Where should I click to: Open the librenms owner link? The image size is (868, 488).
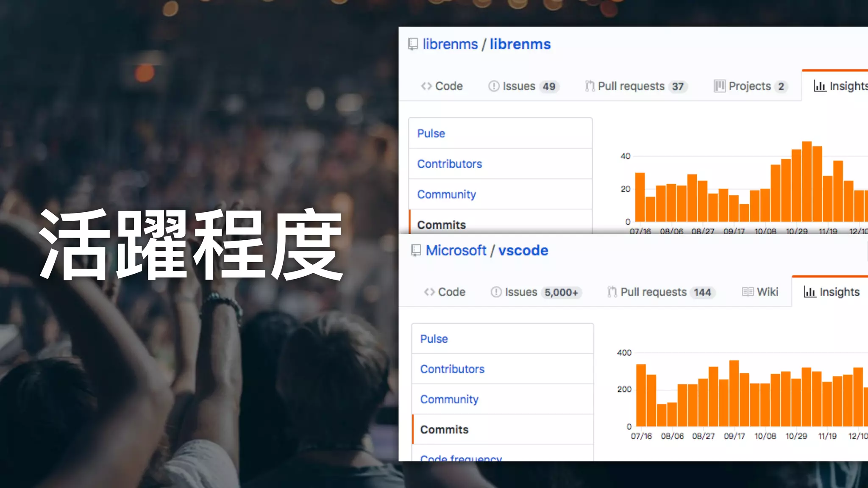450,44
